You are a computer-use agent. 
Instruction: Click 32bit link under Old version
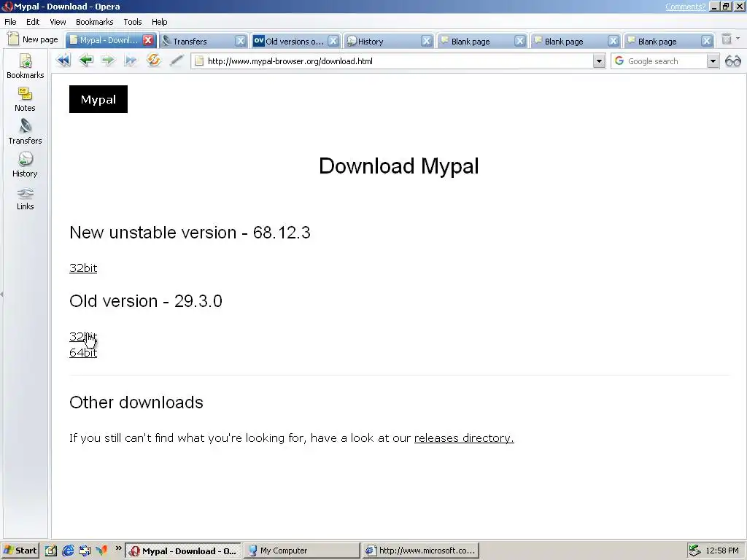pos(83,337)
